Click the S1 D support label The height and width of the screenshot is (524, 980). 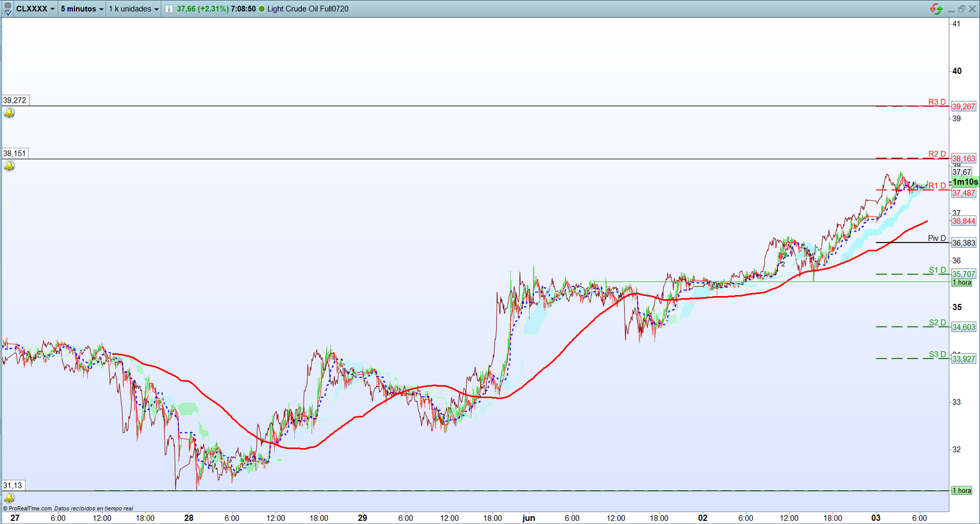click(x=938, y=270)
